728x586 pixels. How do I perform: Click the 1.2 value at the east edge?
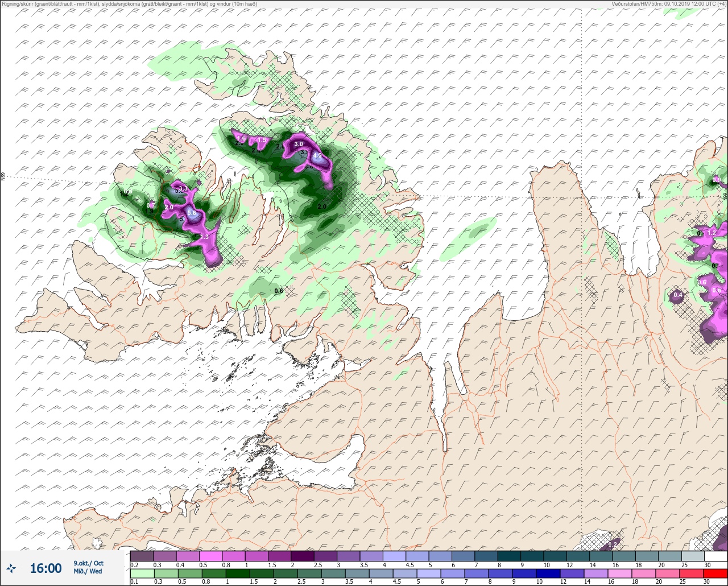(x=712, y=233)
